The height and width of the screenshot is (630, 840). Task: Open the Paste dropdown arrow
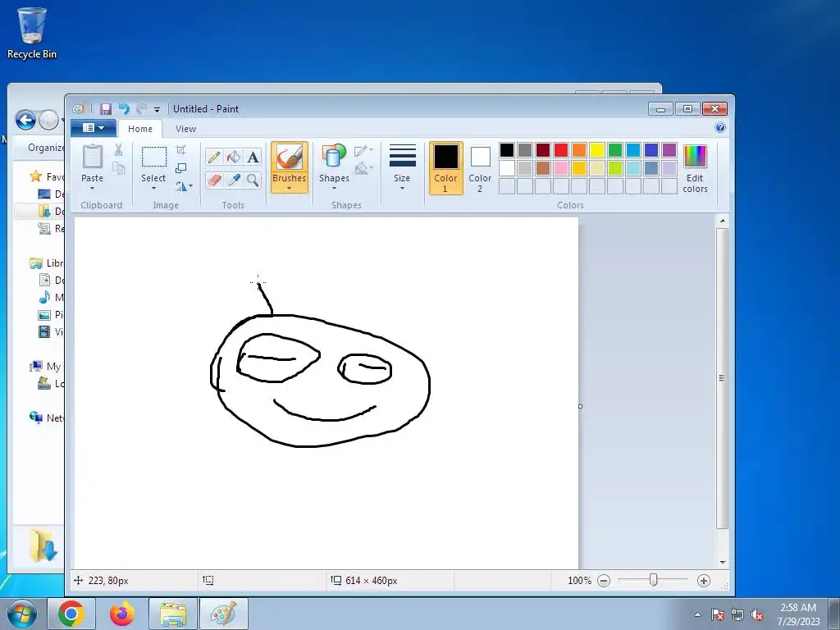pyautogui.click(x=92, y=189)
